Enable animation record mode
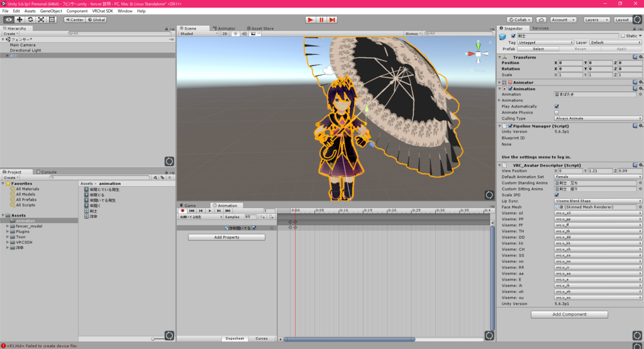Viewport: 644px width, 349px height. coord(183,211)
